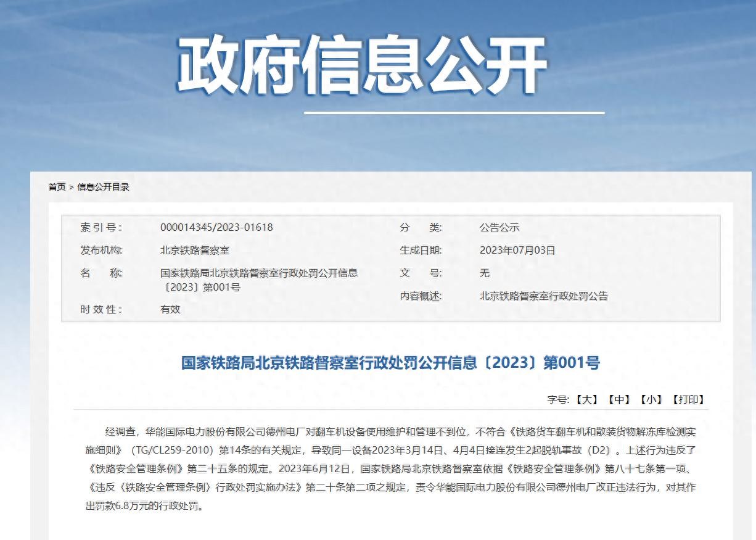Set font size to 大 (large)
This screenshot has width=756, height=540.
pyautogui.click(x=587, y=399)
